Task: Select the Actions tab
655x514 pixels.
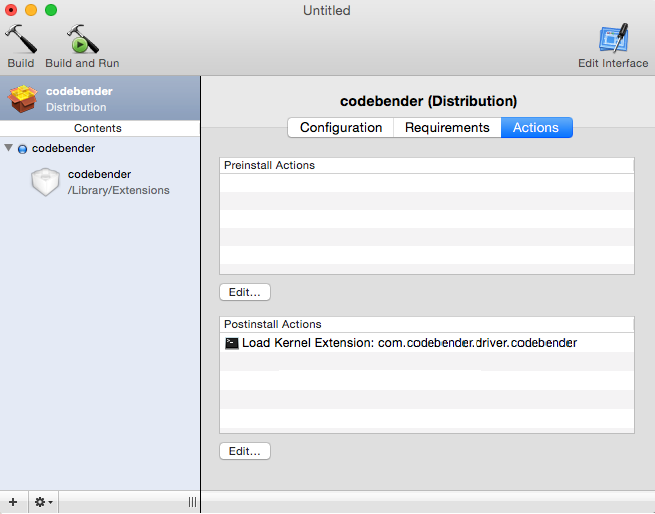Action: coord(536,127)
